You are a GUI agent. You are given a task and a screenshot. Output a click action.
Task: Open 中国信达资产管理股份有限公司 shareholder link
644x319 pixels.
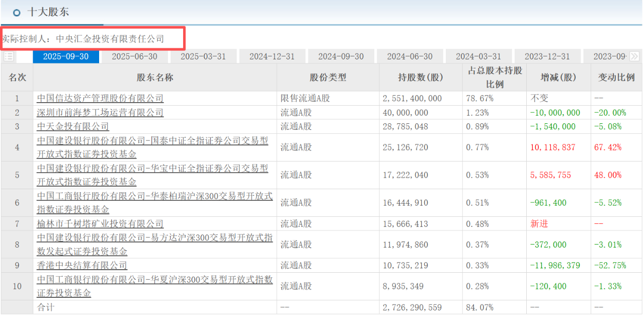point(100,99)
